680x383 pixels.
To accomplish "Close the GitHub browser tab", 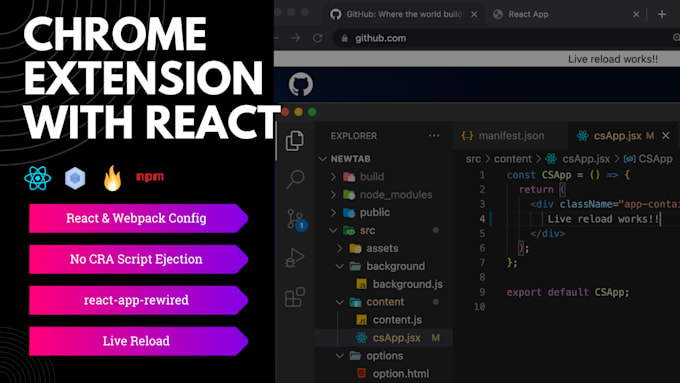I will pos(474,14).
